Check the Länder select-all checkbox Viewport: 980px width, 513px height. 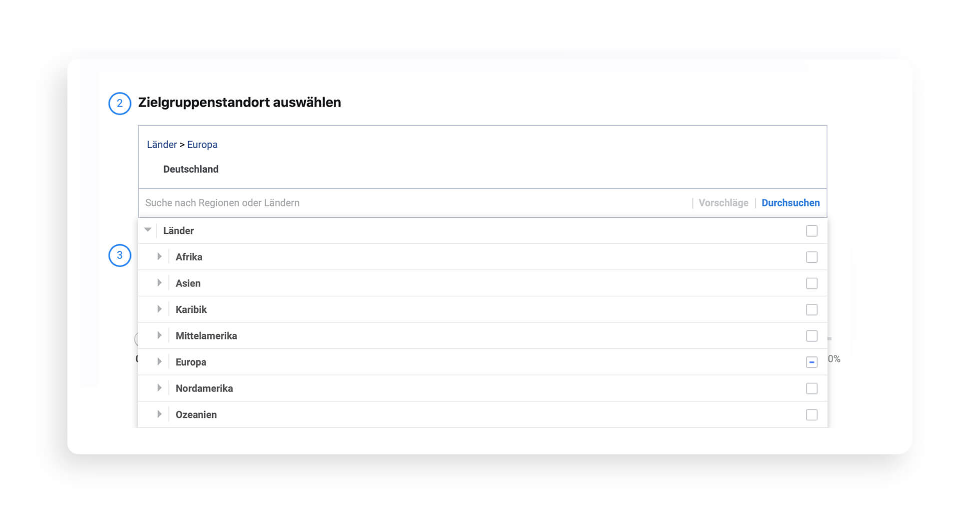pos(811,231)
